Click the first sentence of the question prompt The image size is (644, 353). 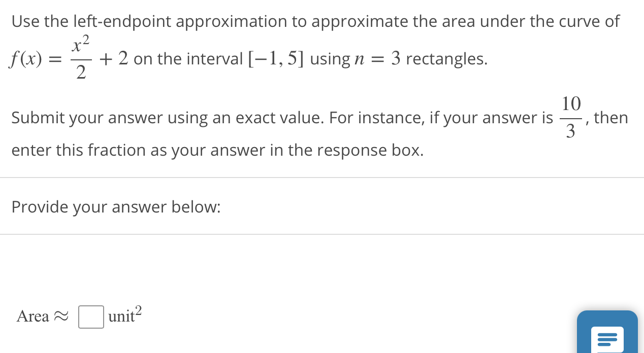point(315,21)
